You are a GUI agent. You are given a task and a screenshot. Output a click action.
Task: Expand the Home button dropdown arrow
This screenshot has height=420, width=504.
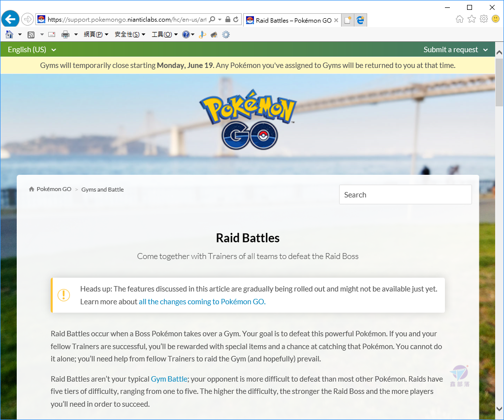[x=20, y=34]
